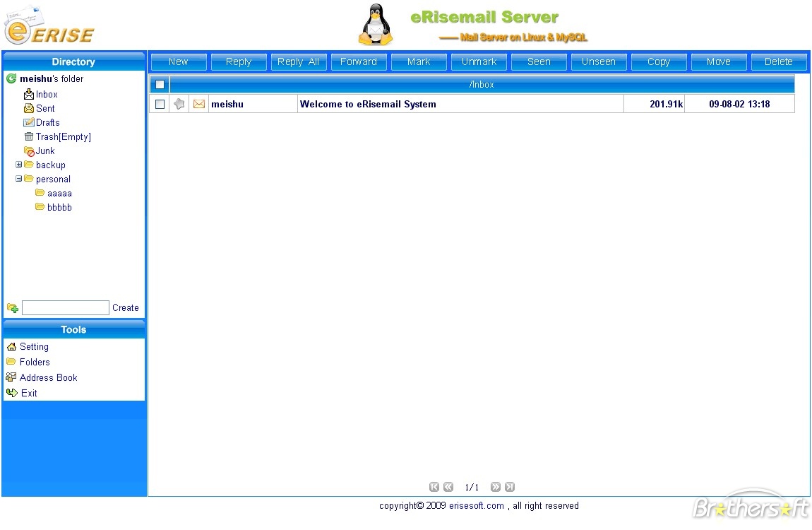
Task: Click the star flag on meishu's message
Action: click(179, 104)
